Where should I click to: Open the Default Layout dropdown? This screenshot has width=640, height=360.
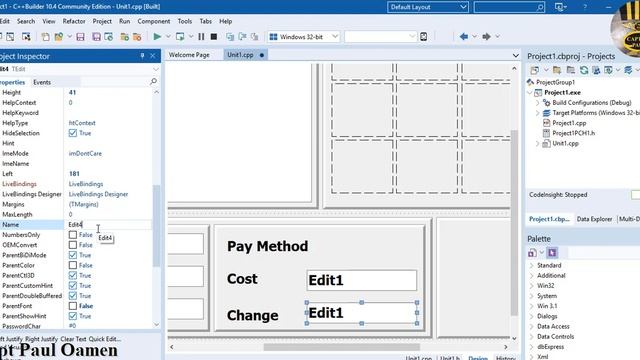pyautogui.click(x=464, y=7)
